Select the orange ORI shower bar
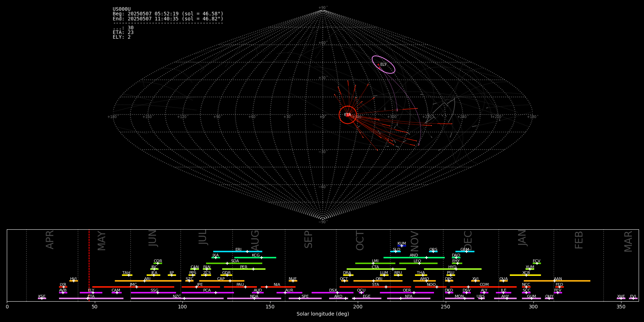Viewport: 644px width, 322px height. (378, 281)
